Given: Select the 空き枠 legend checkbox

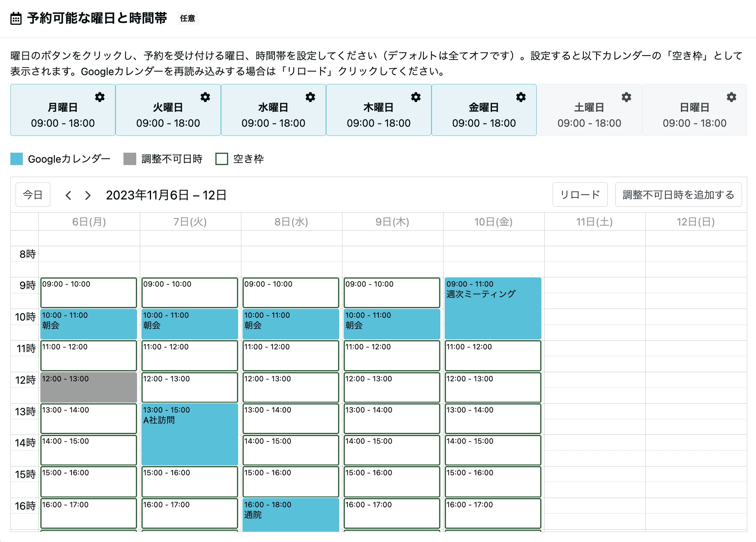Looking at the screenshot, I should point(221,159).
